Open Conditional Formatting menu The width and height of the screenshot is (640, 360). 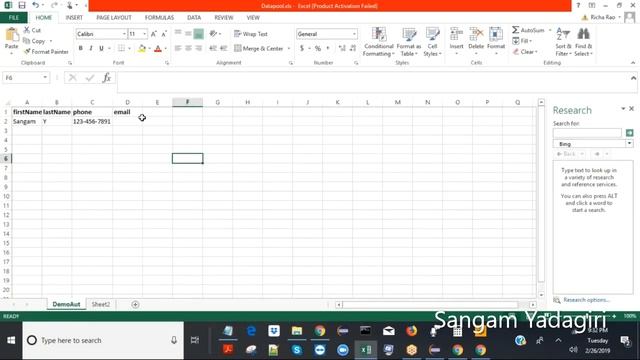pos(379,42)
